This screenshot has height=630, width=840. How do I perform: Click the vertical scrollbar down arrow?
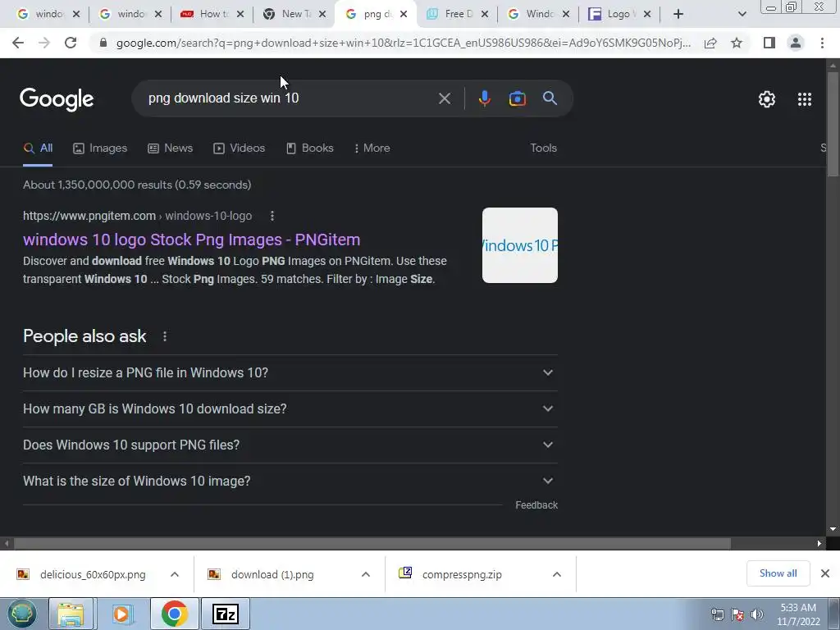(x=833, y=529)
